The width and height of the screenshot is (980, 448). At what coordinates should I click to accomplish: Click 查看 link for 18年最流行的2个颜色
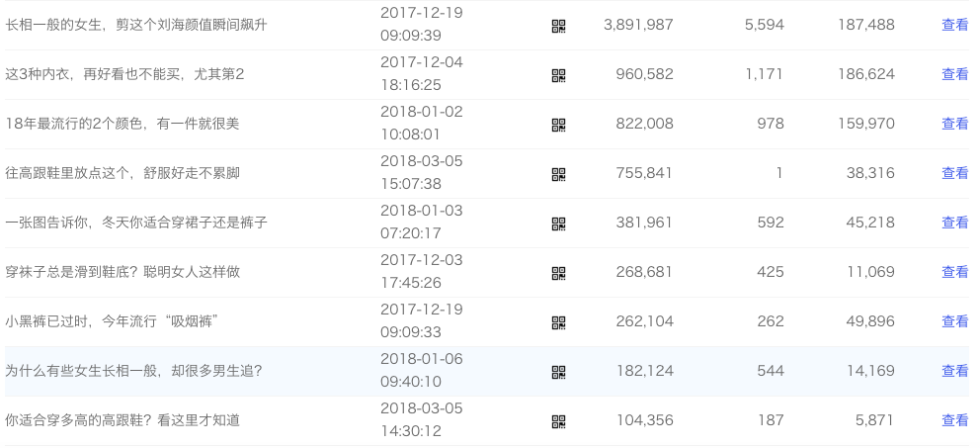954,124
